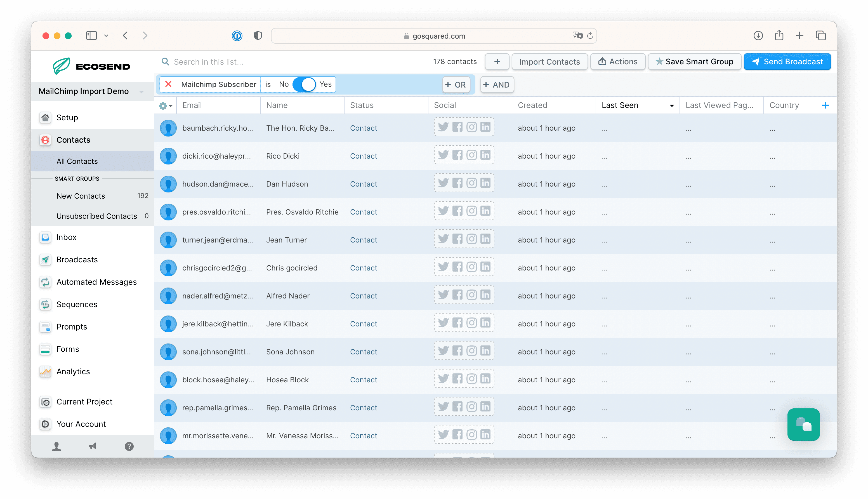Click Contact status link for Chris gocircled
The image size is (868, 499).
(364, 268)
